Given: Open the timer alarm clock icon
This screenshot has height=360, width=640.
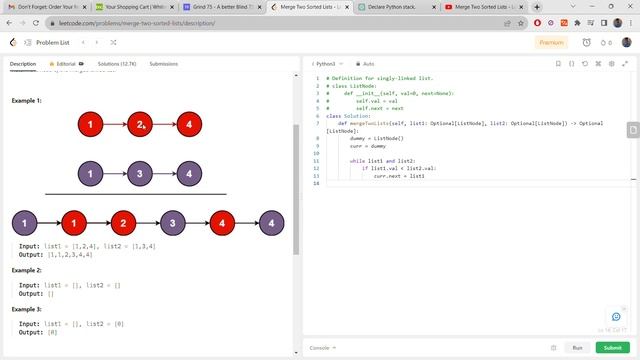Looking at the screenshot, I should (587, 42).
